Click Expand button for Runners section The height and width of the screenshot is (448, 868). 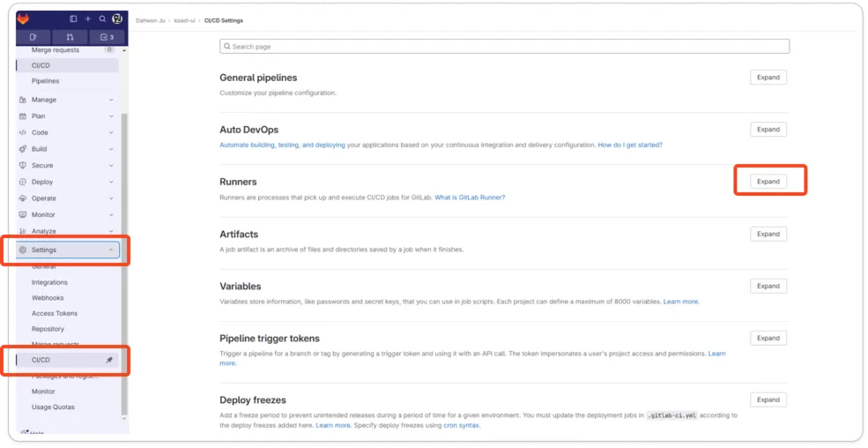tap(768, 182)
